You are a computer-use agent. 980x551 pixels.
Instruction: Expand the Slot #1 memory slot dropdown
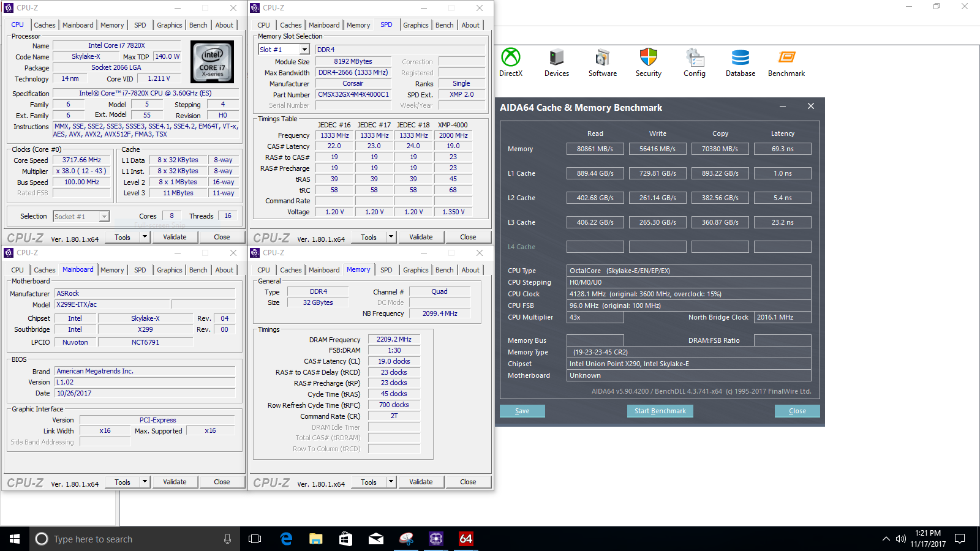(304, 50)
